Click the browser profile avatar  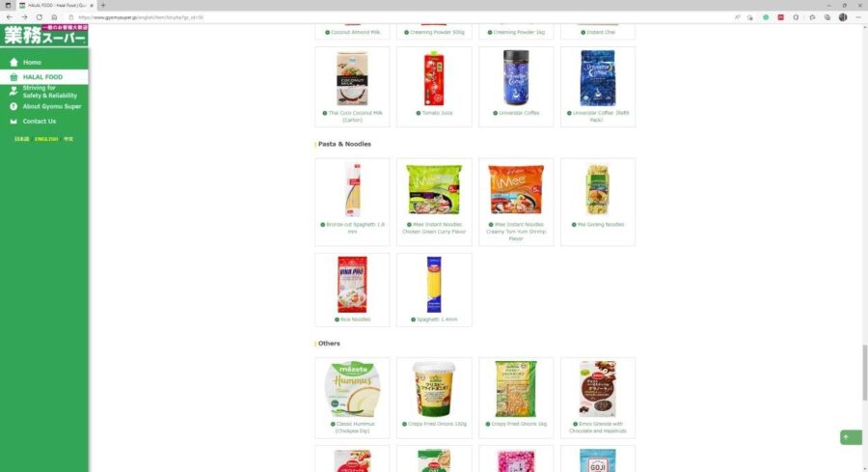click(x=843, y=17)
